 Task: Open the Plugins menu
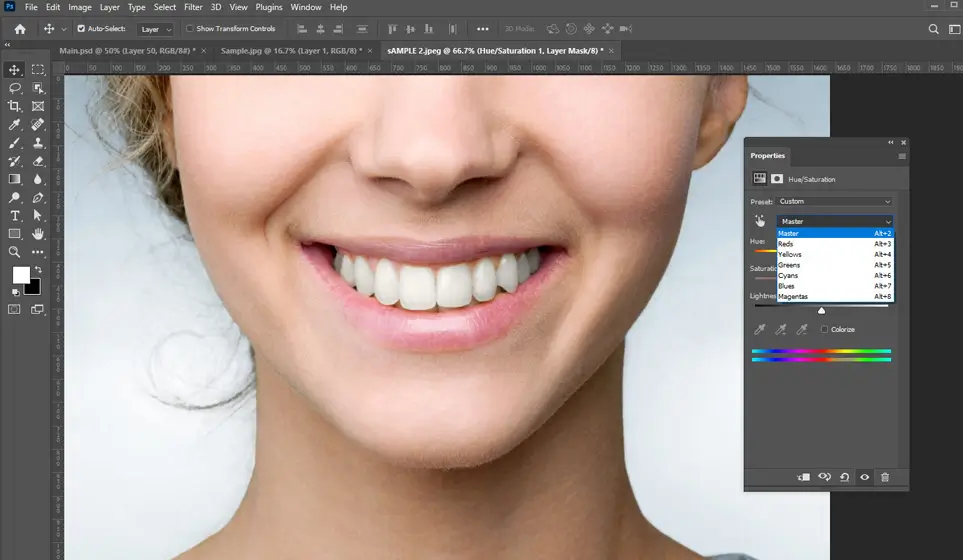pyautogui.click(x=269, y=7)
